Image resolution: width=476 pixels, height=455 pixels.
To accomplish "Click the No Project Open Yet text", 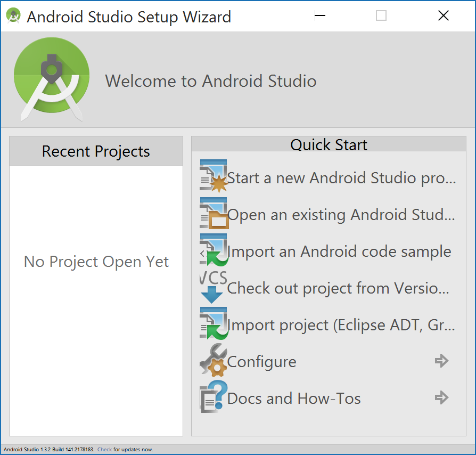I will (x=96, y=262).
